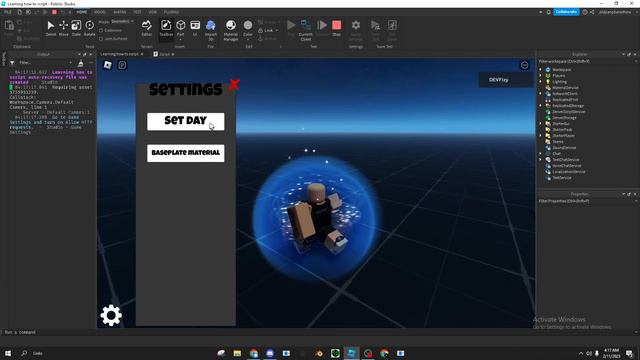Switch to the MODEL ribbon tab
640x360 pixels.
pos(100,12)
